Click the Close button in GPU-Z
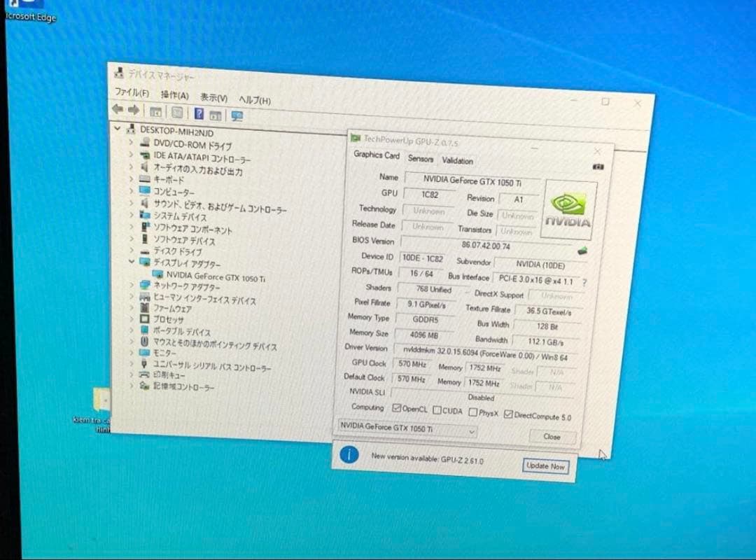The image size is (756, 560). click(552, 437)
